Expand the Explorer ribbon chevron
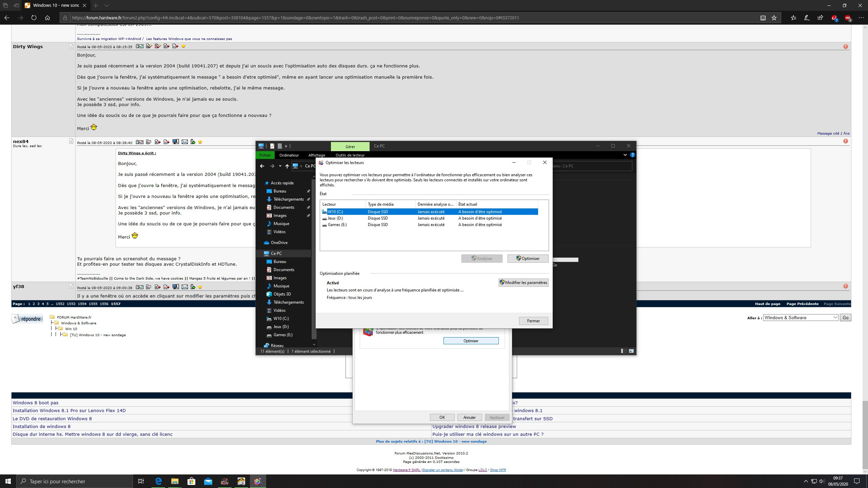868x488 pixels. point(625,155)
